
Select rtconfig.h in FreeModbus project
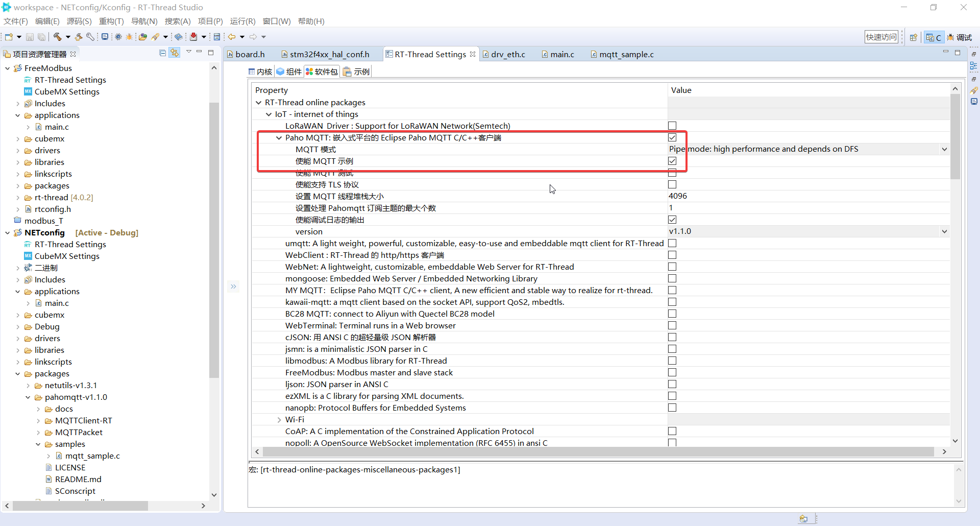(x=53, y=209)
